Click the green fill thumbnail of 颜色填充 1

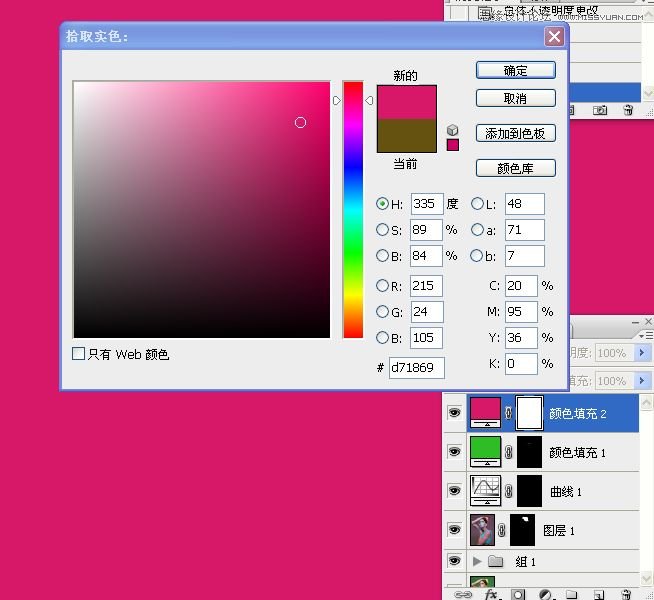point(485,452)
